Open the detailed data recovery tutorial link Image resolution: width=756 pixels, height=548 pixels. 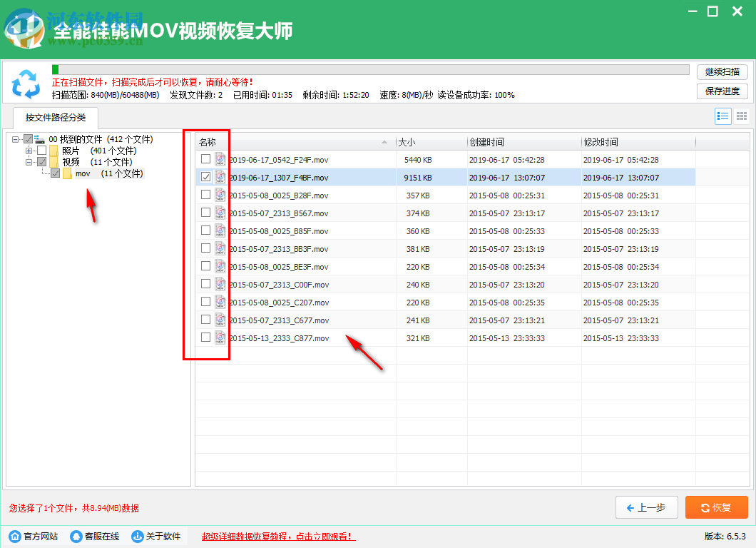click(277, 536)
